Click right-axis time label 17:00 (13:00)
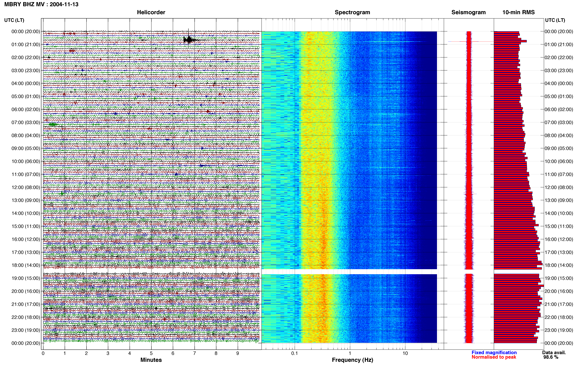The height and width of the screenshot is (368, 588). (x=559, y=252)
